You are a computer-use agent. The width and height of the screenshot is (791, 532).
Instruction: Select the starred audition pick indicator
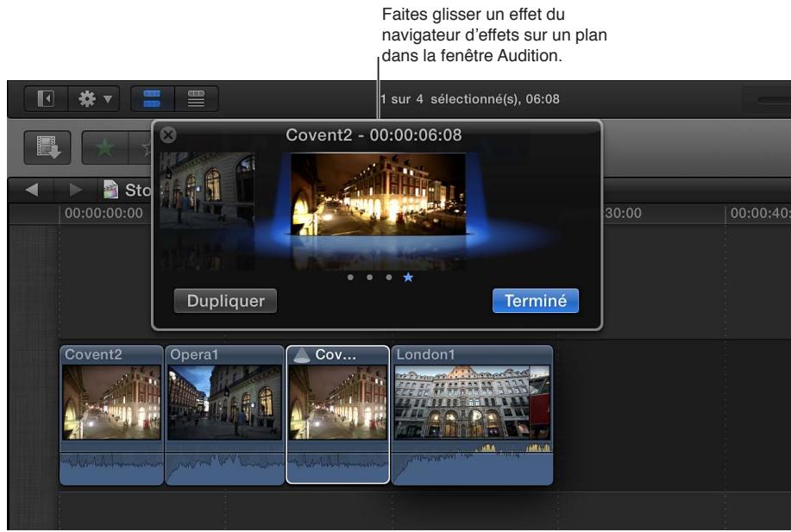coord(408,278)
